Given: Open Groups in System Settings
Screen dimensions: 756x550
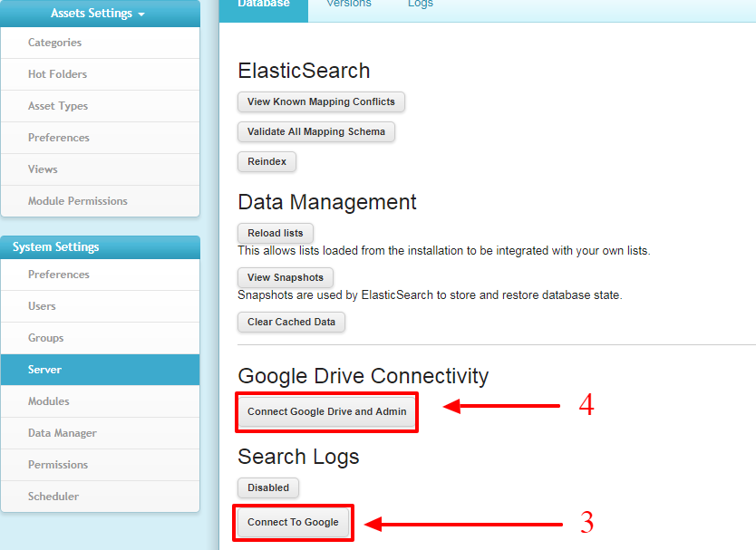Looking at the screenshot, I should [x=101, y=338].
